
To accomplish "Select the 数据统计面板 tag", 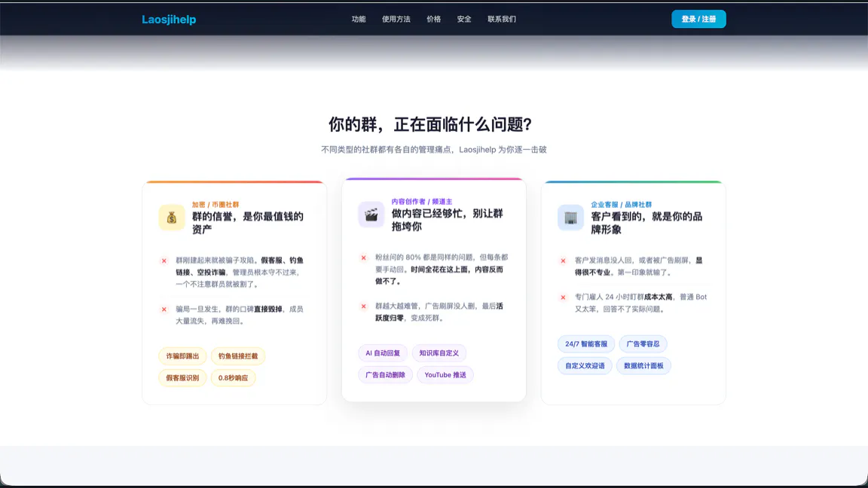I will 643,366.
